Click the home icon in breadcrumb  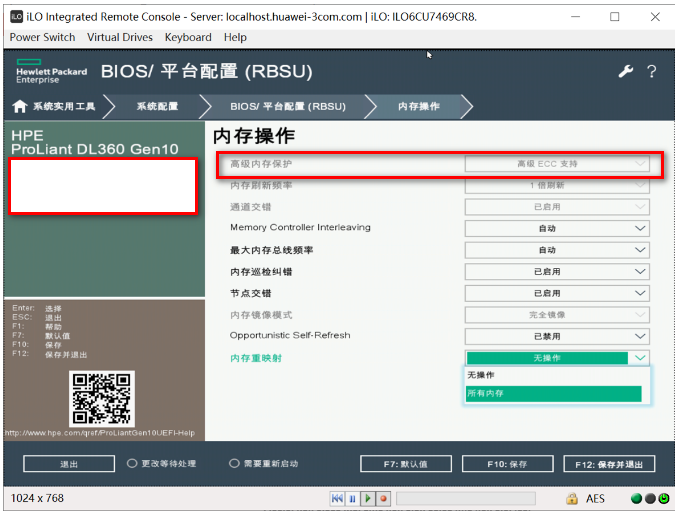(x=20, y=106)
